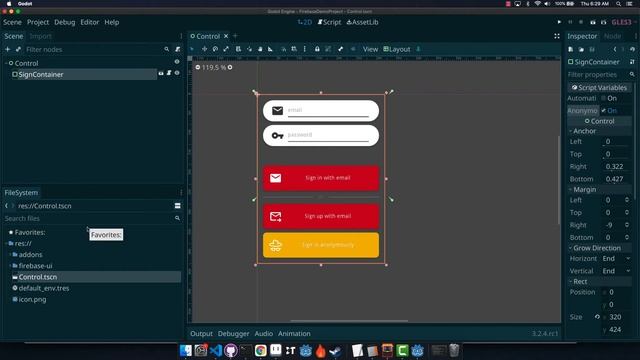The width and height of the screenshot is (640, 360).
Task: Click the Margin Right stepper arrows
Action: click(627, 225)
